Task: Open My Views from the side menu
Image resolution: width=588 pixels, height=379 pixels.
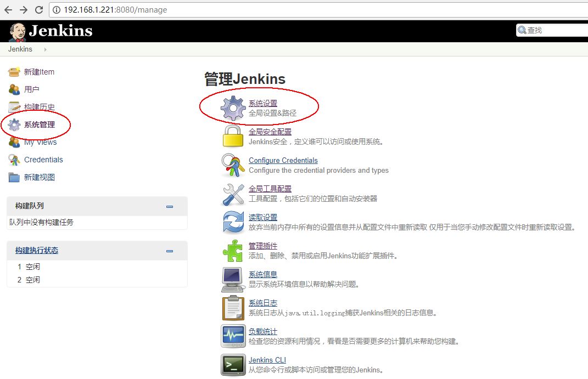Action: point(40,142)
